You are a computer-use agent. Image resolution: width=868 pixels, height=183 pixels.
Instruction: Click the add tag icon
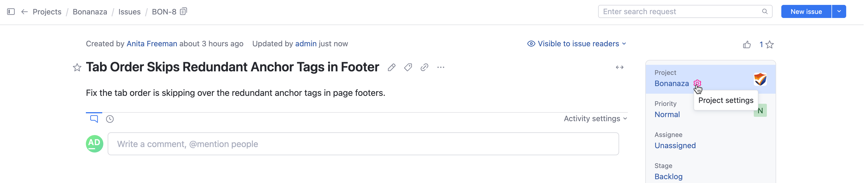[408, 68]
